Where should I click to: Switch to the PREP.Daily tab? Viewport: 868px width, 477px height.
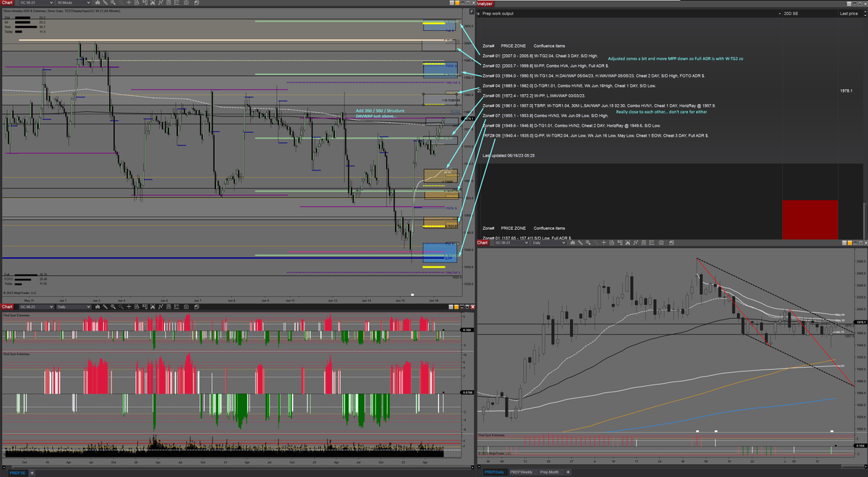(495, 472)
